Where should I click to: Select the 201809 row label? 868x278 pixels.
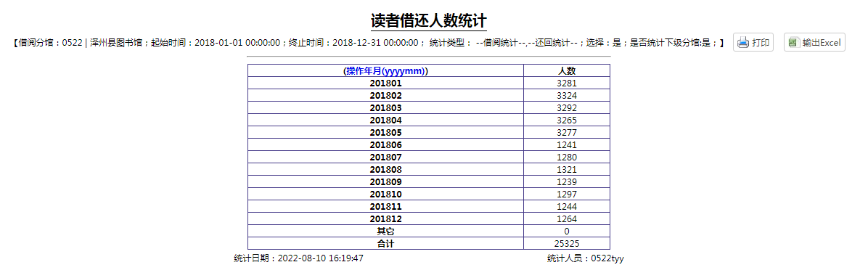pos(386,182)
